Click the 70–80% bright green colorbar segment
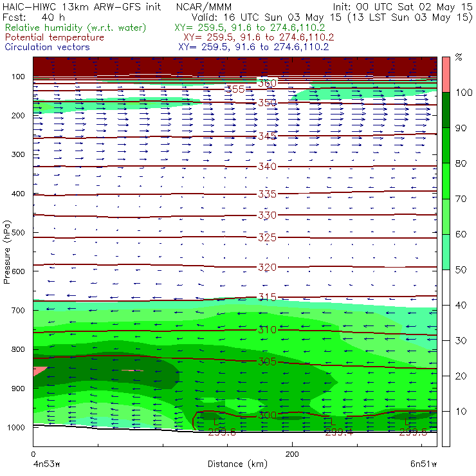The width and height of the screenshot is (476, 476). click(x=446, y=181)
